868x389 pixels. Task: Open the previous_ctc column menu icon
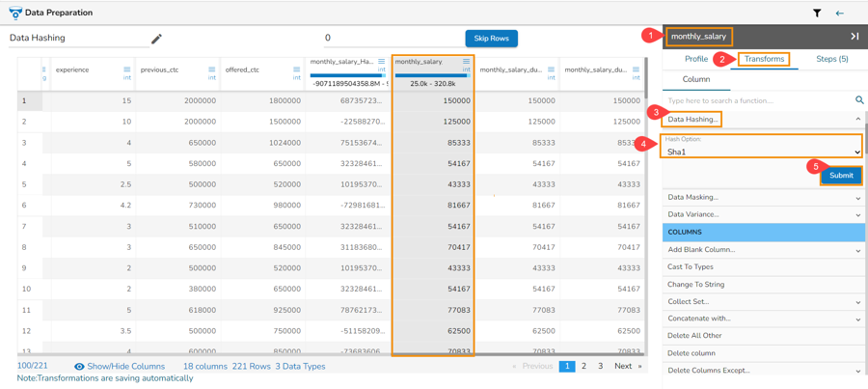(x=212, y=69)
